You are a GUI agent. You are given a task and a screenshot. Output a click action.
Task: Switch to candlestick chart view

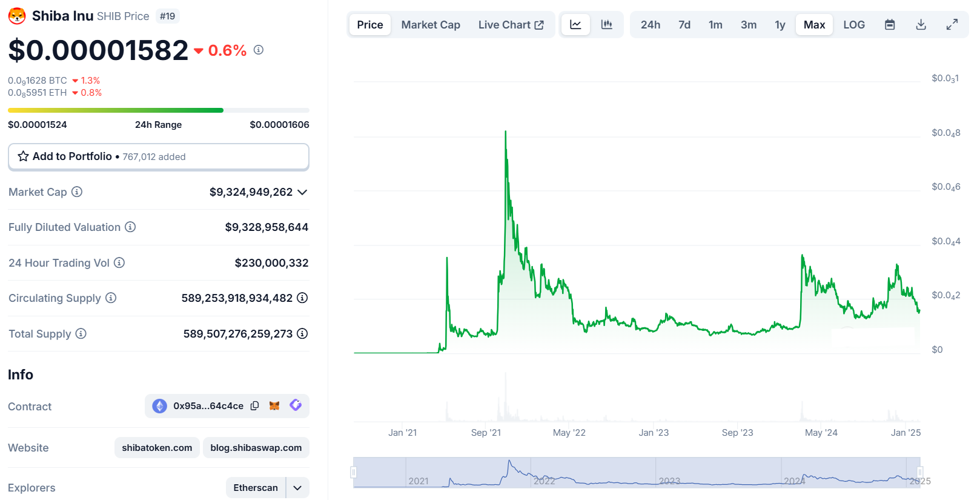click(606, 25)
